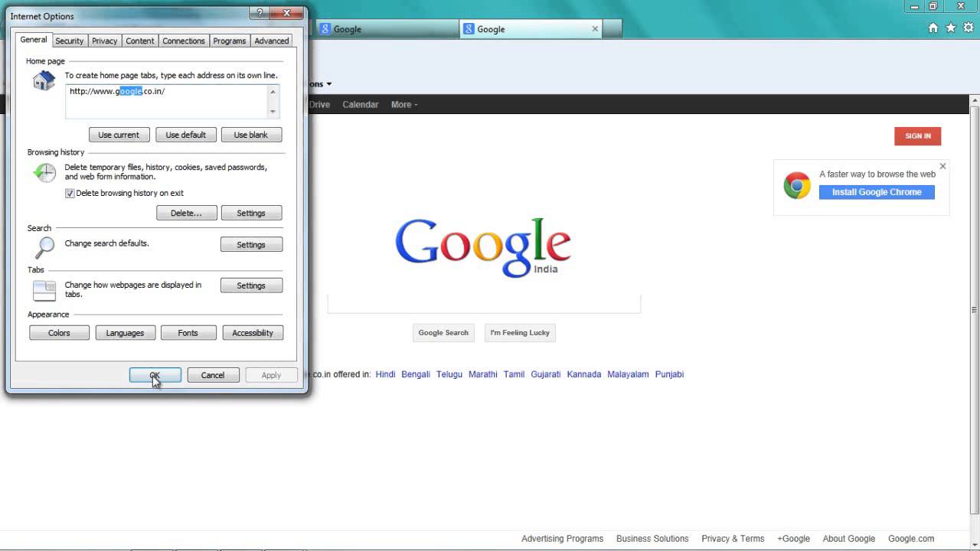Open the Languages dialog
Image resolution: width=980 pixels, height=551 pixels.
[x=125, y=333]
